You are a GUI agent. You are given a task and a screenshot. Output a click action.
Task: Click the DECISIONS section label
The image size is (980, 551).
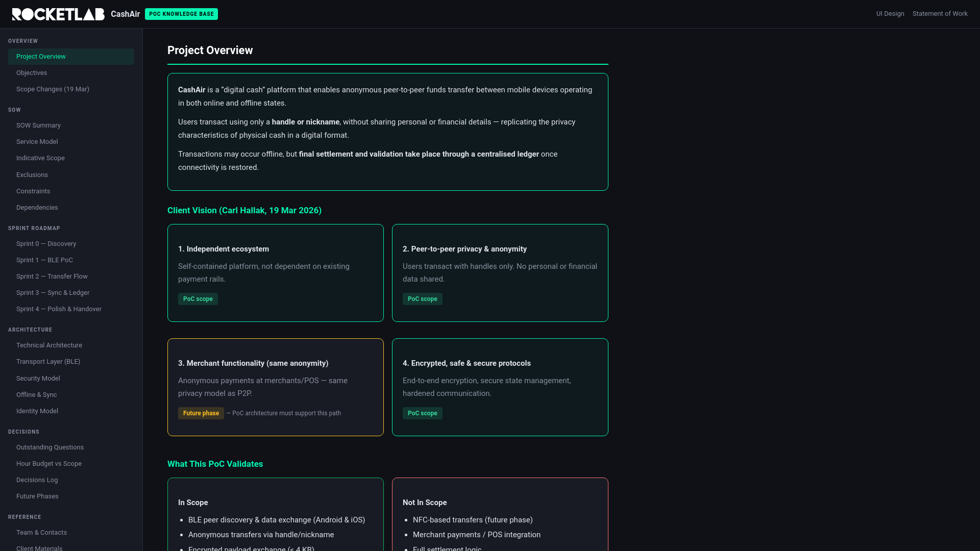23,432
